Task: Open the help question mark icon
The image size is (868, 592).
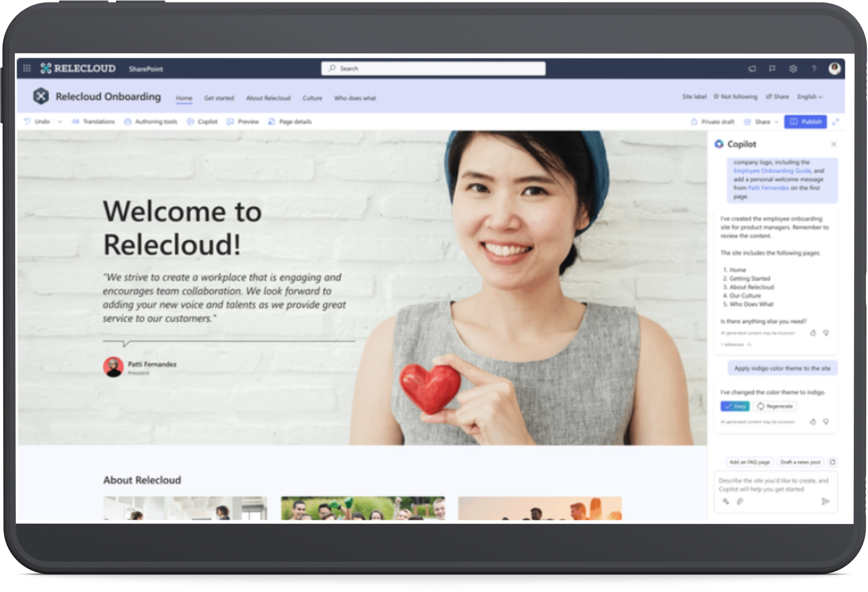Action: click(x=814, y=68)
